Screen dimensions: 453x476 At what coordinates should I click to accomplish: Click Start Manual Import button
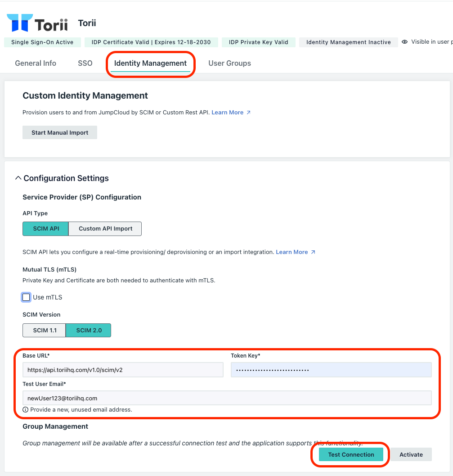coord(60,132)
